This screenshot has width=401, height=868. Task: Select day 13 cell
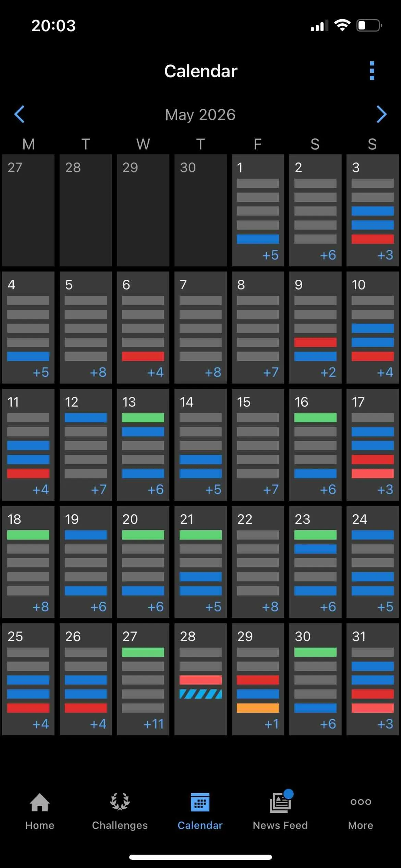(143, 445)
